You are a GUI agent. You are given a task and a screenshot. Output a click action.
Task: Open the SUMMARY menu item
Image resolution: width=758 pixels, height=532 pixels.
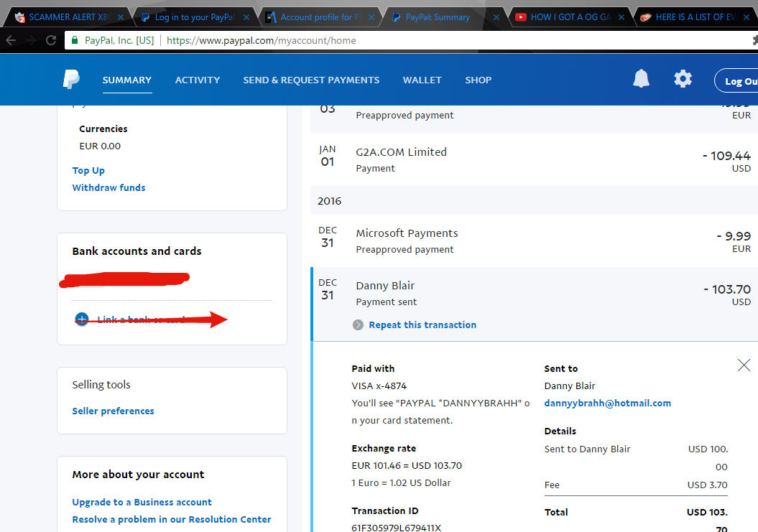127,80
